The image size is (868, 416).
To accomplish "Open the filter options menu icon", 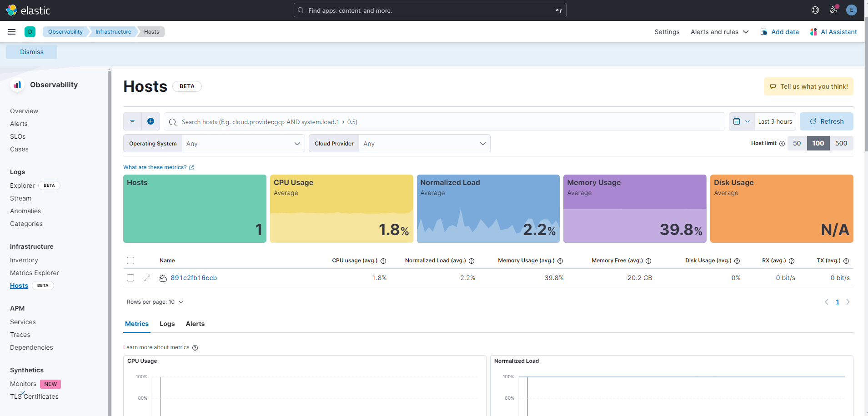I will point(132,121).
